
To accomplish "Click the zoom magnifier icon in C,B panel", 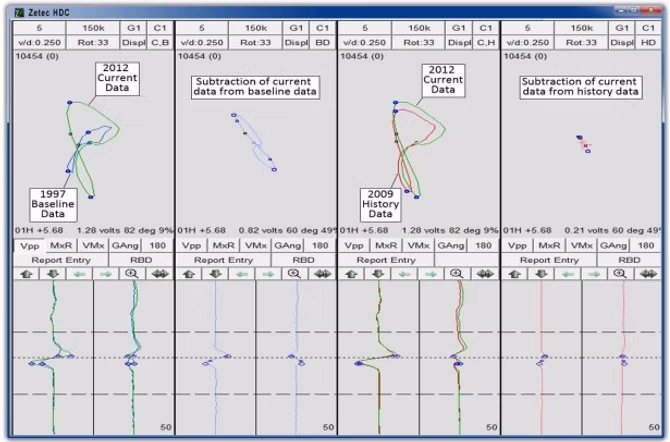I will (132, 274).
